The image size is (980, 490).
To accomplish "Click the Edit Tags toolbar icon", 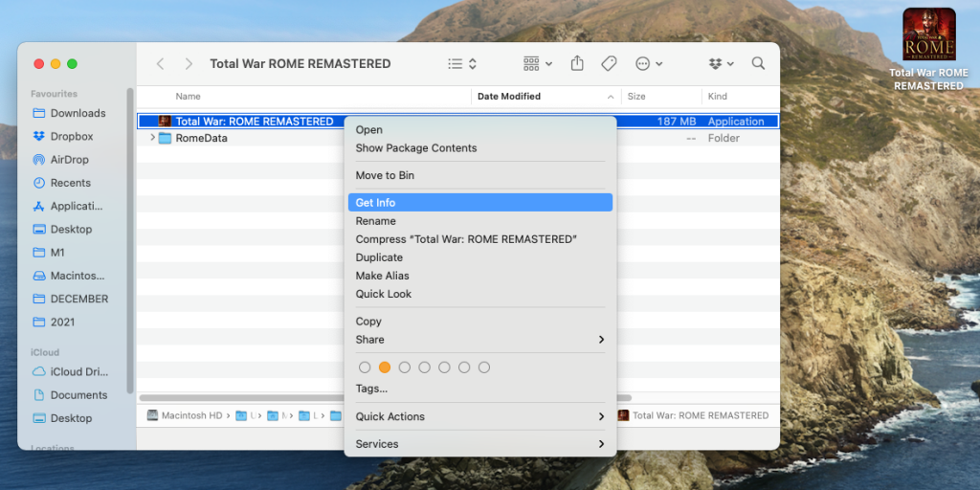I will pos(609,64).
